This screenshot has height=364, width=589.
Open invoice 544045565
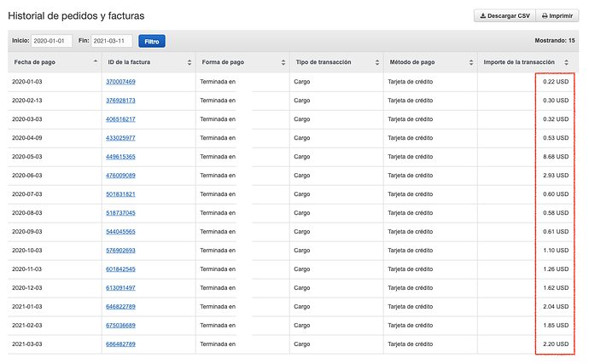click(120, 232)
